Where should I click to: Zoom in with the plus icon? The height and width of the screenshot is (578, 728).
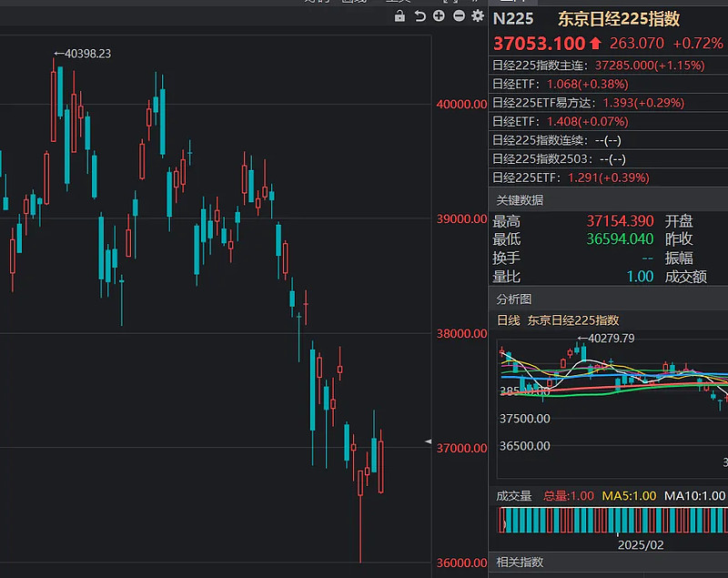point(439,16)
